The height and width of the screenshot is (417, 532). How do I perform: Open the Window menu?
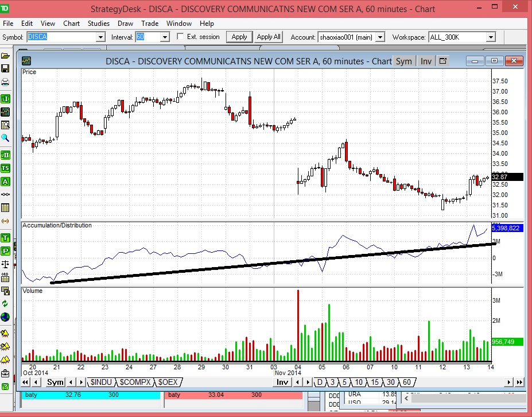tap(179, 24)
